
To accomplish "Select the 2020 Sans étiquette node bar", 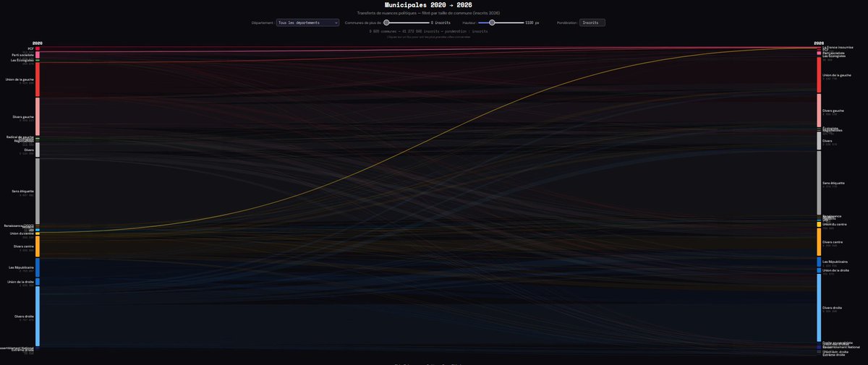I will click(x=38, y=192).
